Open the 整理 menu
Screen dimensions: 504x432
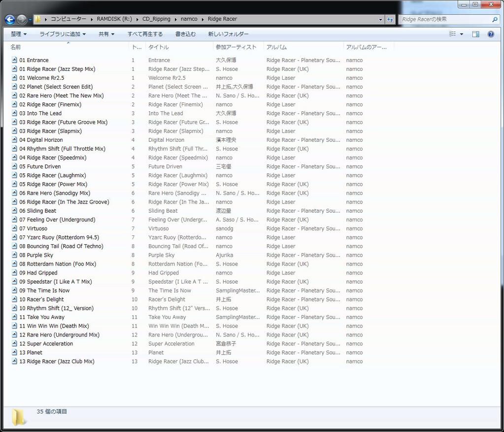click(x=19, y=34)
